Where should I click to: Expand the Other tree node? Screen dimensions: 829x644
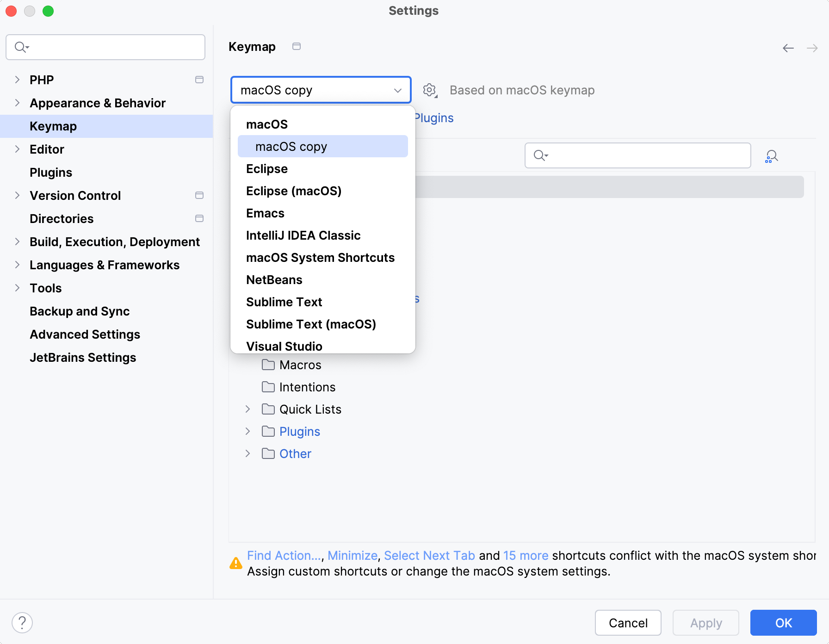pyautogui.click(x=247, y=453)
